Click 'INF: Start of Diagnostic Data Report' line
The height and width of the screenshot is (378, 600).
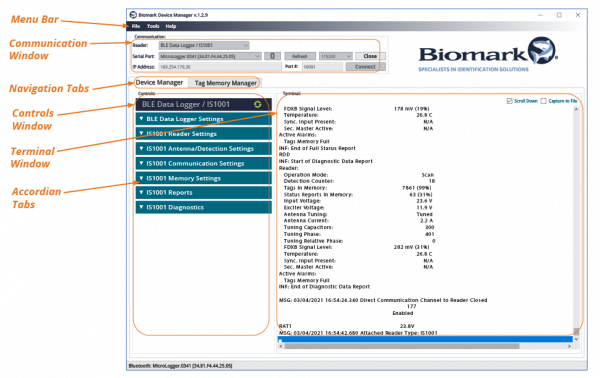[x=326, y=161]
